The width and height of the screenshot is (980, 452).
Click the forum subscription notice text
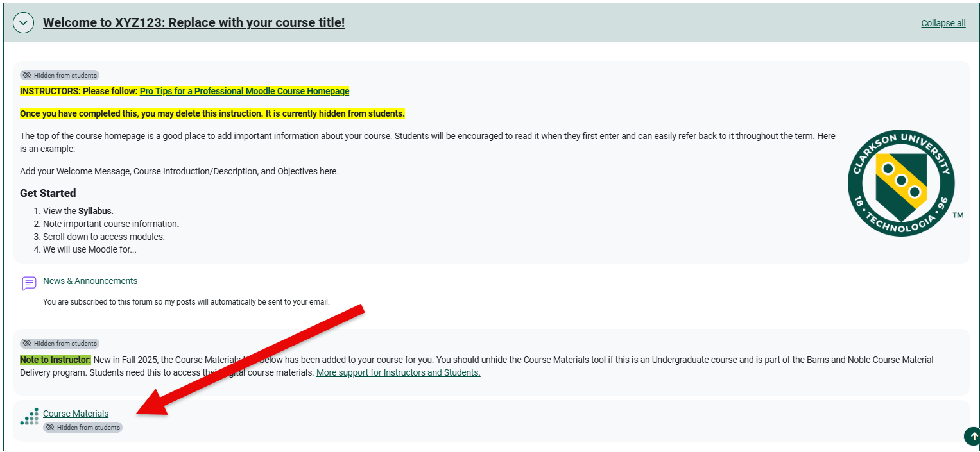pos(186,301)
